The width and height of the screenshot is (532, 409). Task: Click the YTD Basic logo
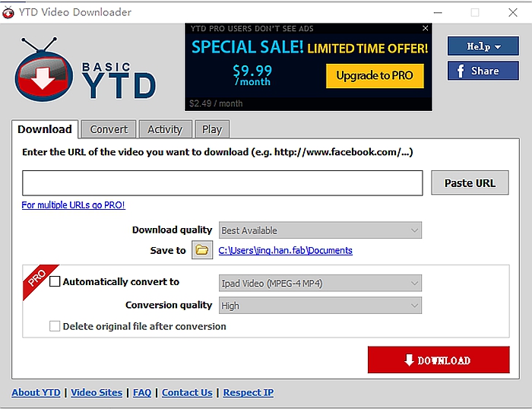(x=85, y=70)
